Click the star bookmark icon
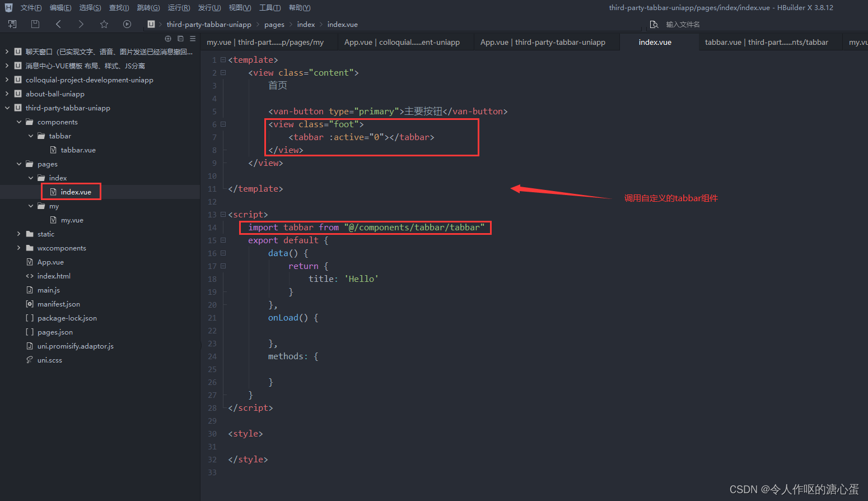Screen dimensions: 868x501 tap(104, 24)
